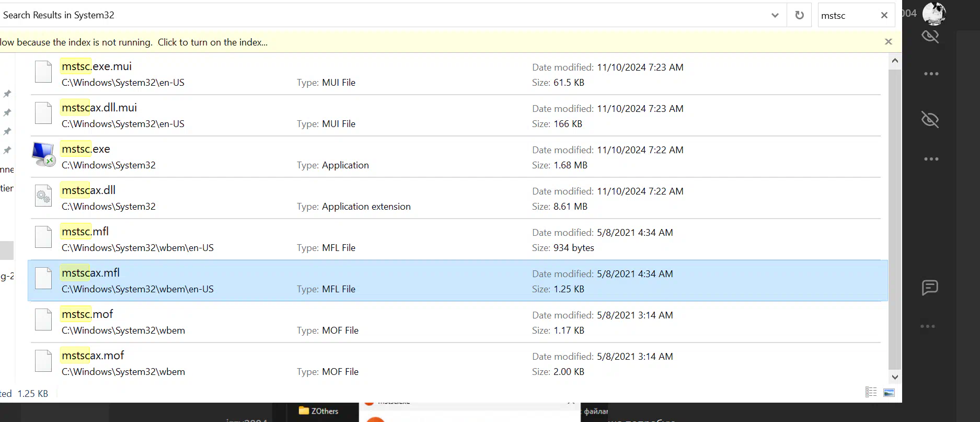The image size is (980, 422).
Task: Click 'Size: 1.68 MB' for mstsc.exe
Action: click(x=560, y=165)
